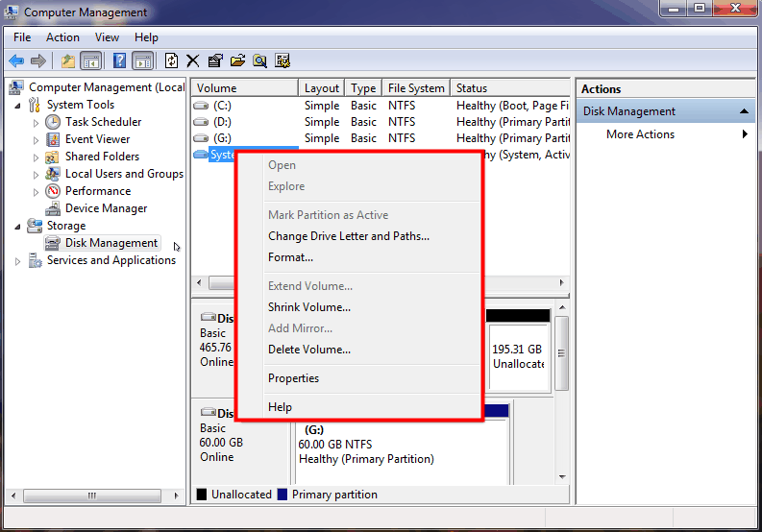This screenshot has height=532, width=762.
Task: Click the C: drive icon in volume list
Action: (x=201, y=106)
